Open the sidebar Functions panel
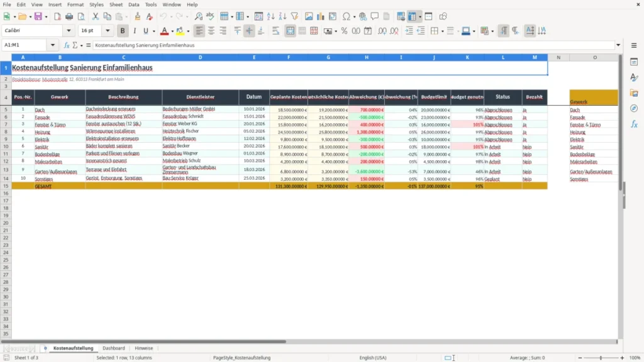Viewport: 644px width, 362px height. tap(634, 124)
